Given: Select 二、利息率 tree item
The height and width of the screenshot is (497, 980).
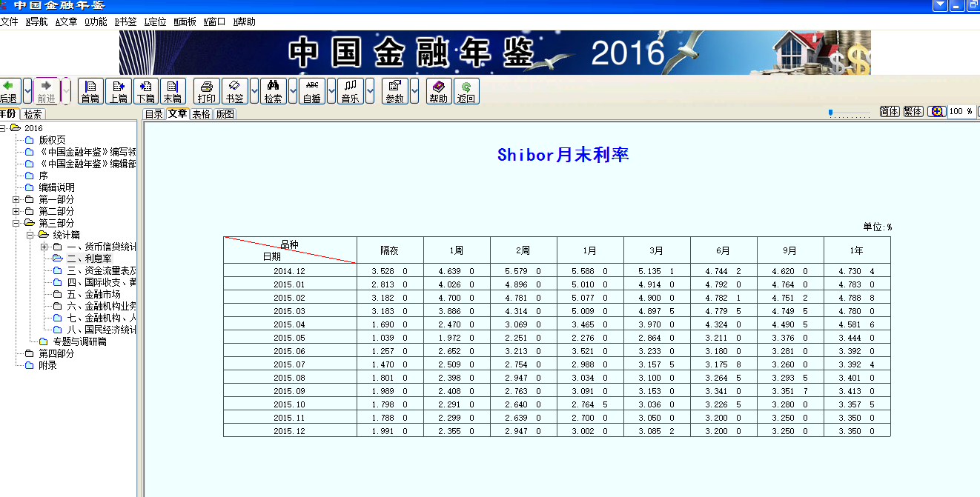Looking at the screenshot, I should [x=89, y=258].
